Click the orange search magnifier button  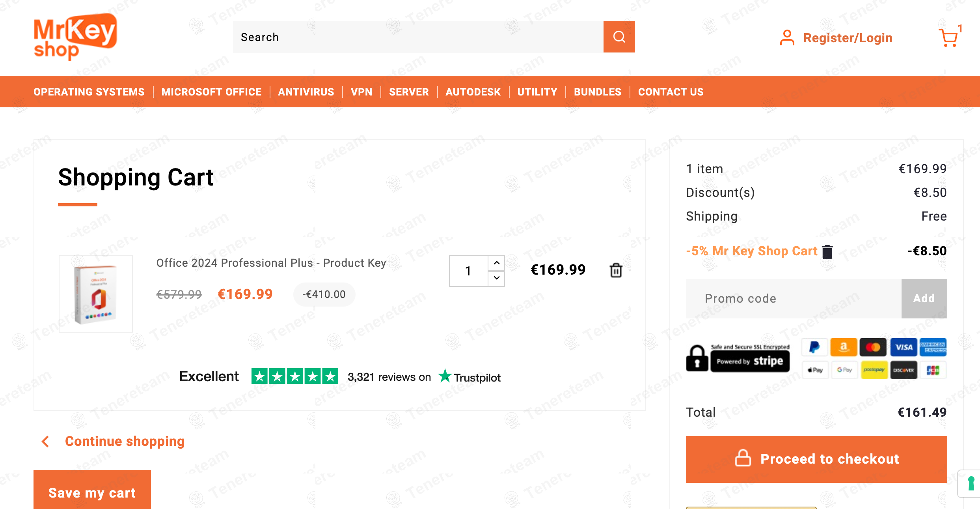[x=619, y=37]
